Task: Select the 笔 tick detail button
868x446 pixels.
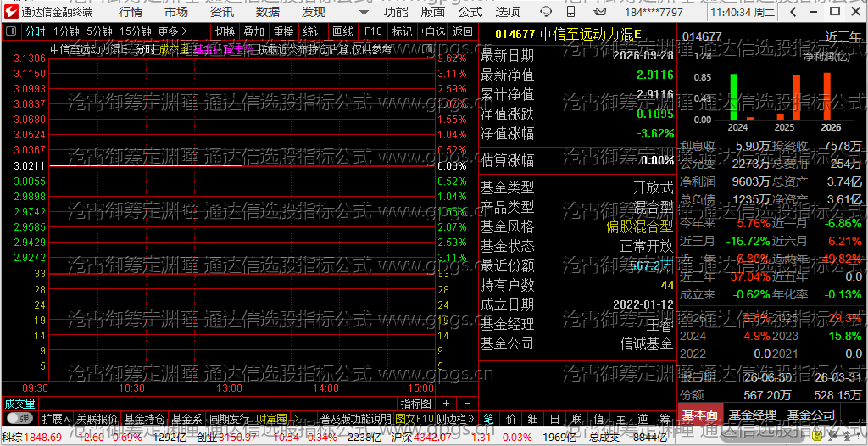Action: [489, 418]
